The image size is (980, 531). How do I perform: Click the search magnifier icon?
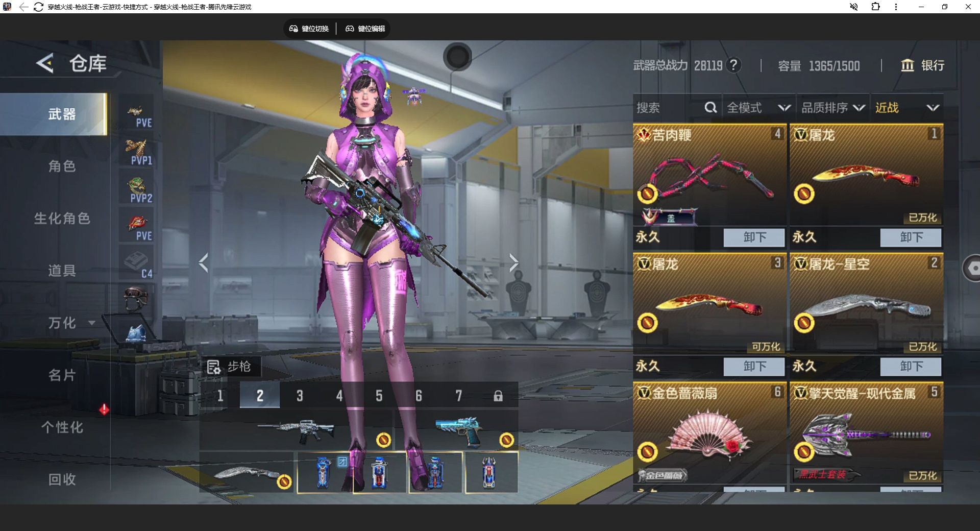pos(710,108)
